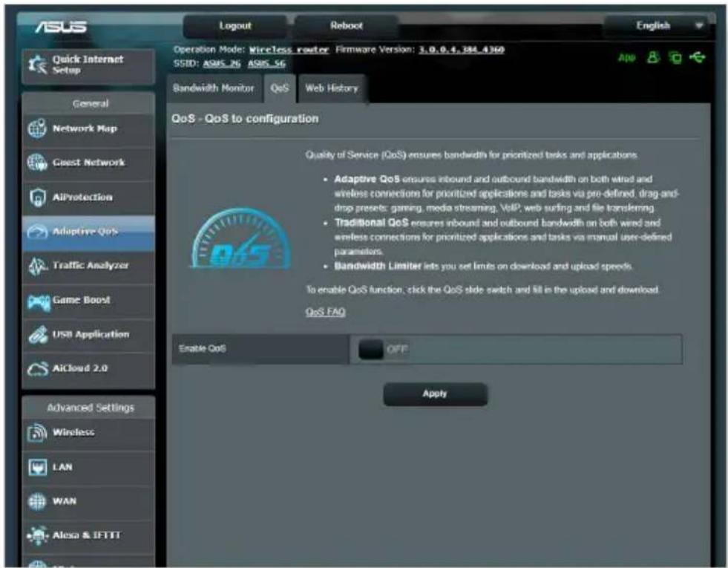Viewport: 728px width, 568px height.
Task: Open AiProtection menu item
Action: pos(88,198)
